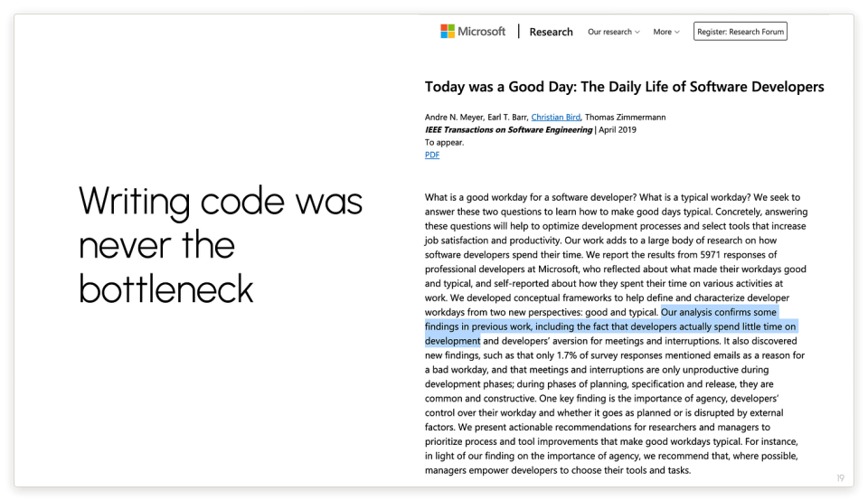
Task: Click the slide number 19
Action: (x=840, y=477)
